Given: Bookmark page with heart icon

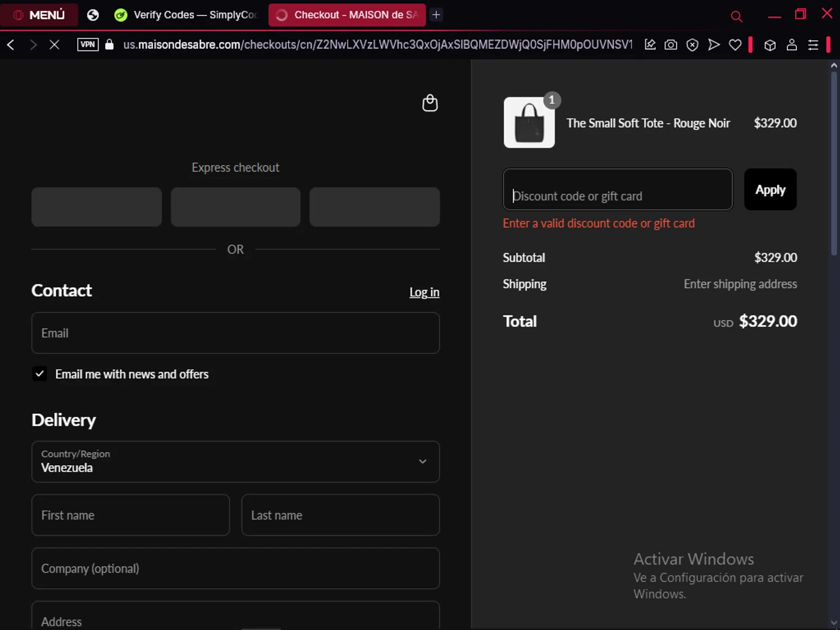Looking at the screenshot, I should point(735,45).
